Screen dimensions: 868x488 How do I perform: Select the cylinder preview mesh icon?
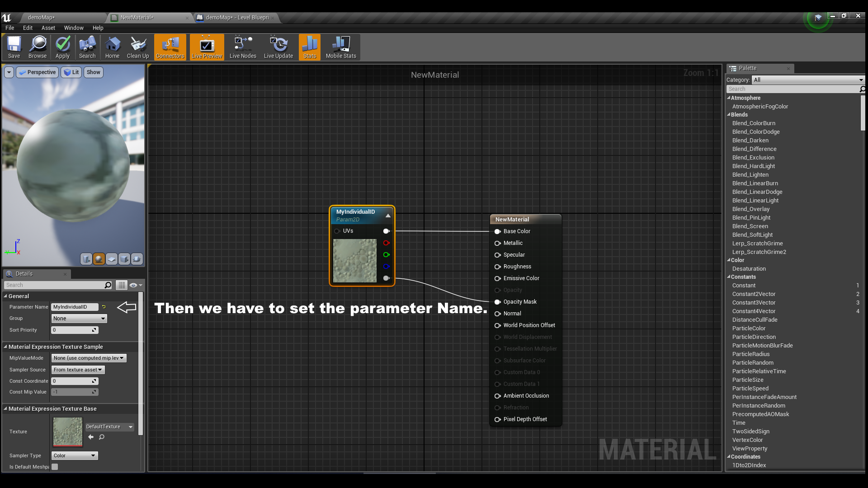click(x=86, y=259)
